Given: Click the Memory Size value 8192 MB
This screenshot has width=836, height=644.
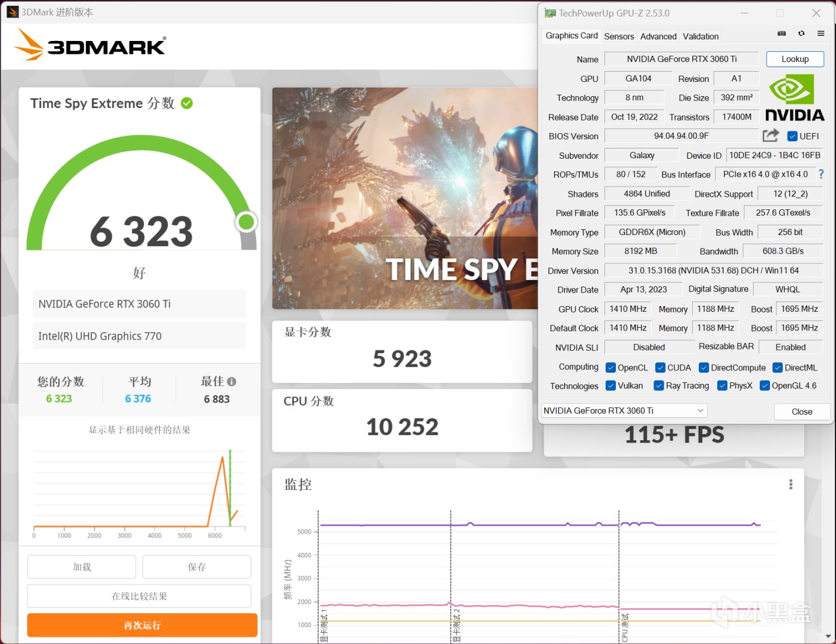Looking at the screenshot, I should coord(640,251).
